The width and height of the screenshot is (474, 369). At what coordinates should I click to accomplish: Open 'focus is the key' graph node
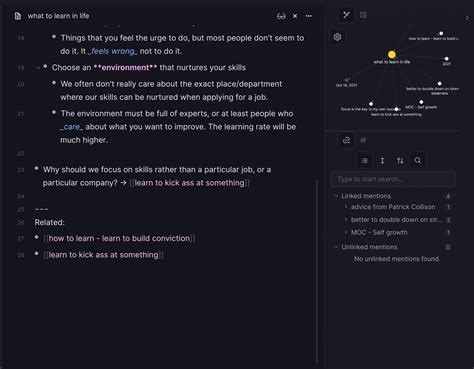(x=371, y=104)
